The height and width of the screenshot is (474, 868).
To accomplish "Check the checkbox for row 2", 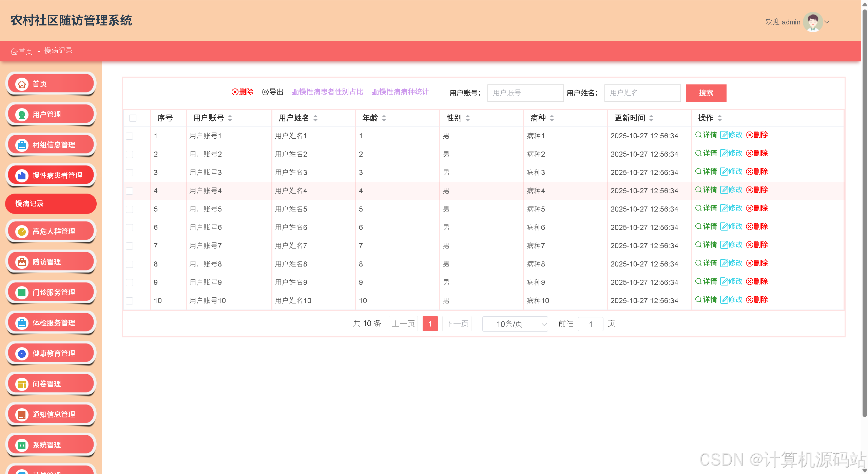I will pos(129,154).
